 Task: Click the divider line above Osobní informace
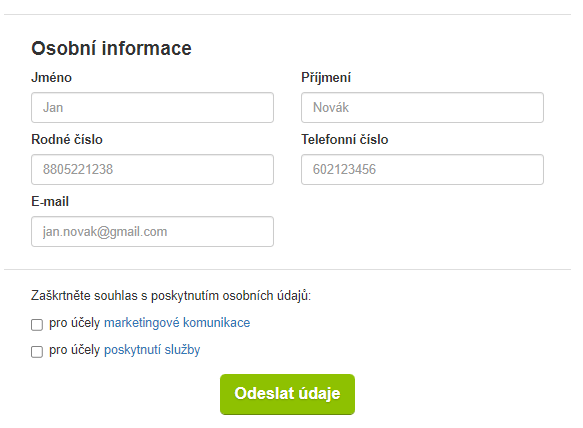click(287, 15)
